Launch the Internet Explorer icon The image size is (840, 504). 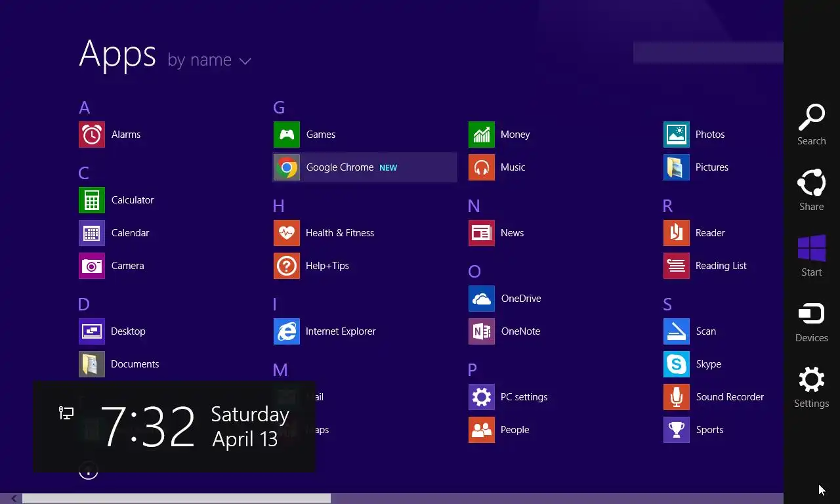(287, 331)
